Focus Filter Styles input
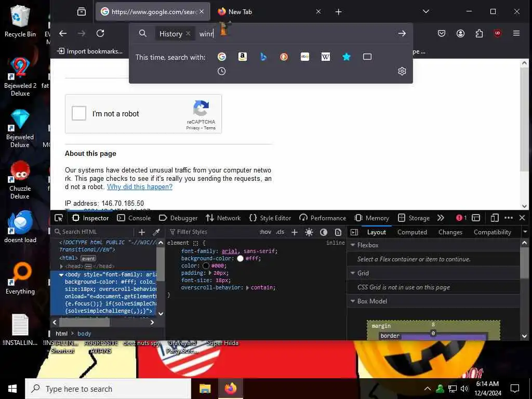This screenshot has height=399, width=532. pyautogui.click(x=212, y=232)
